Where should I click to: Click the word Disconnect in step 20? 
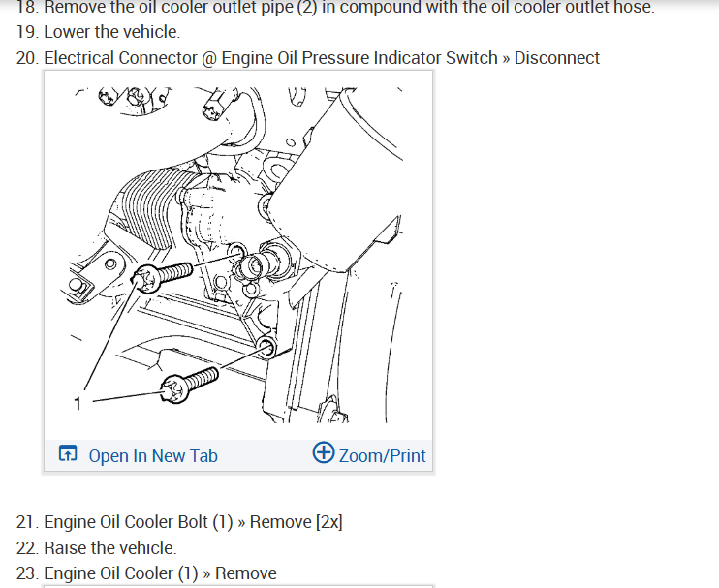point(556,58)
